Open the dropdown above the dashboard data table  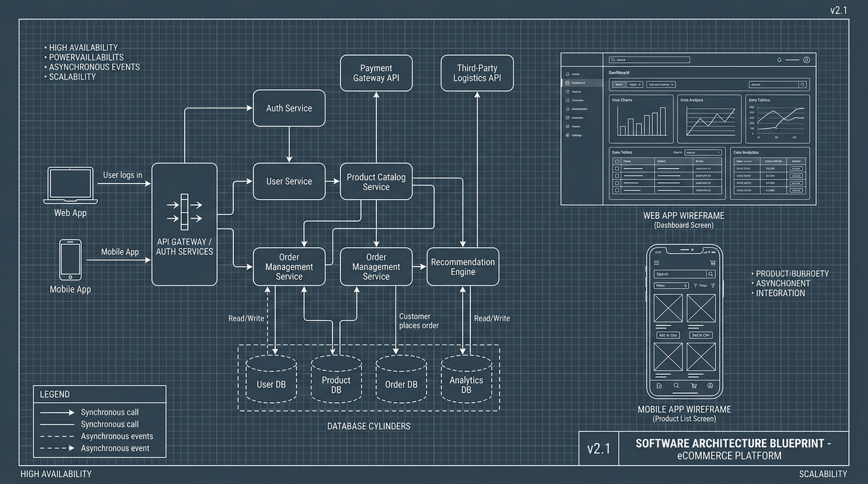click(703, 153)
